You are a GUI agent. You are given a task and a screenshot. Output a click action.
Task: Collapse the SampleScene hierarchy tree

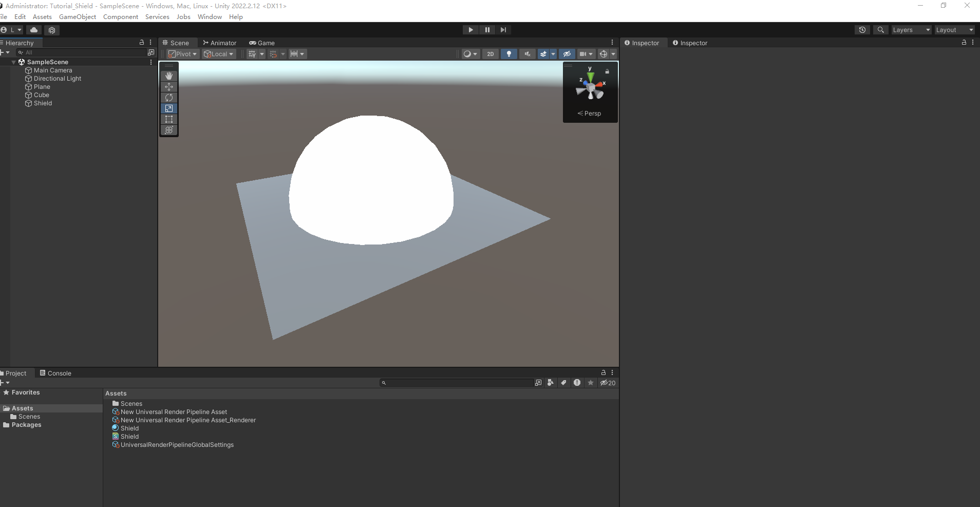coord(13,62)
